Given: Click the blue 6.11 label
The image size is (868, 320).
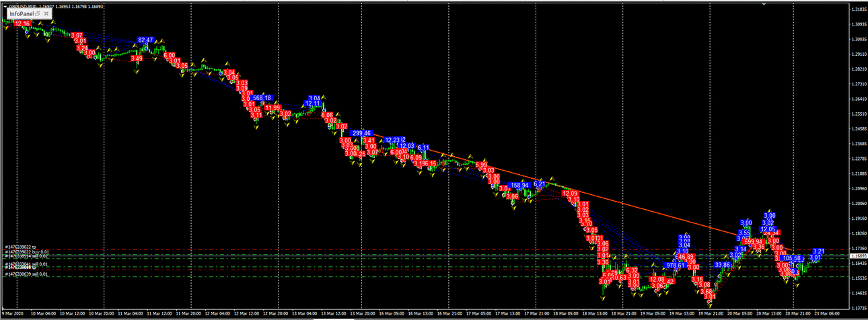Looking at the screenshot, I should pos(423,147).
